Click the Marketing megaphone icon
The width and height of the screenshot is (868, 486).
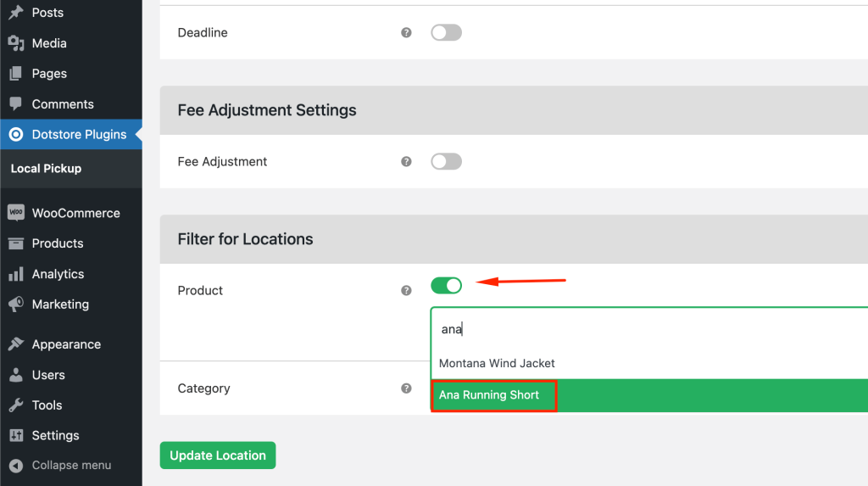[15, 304]
